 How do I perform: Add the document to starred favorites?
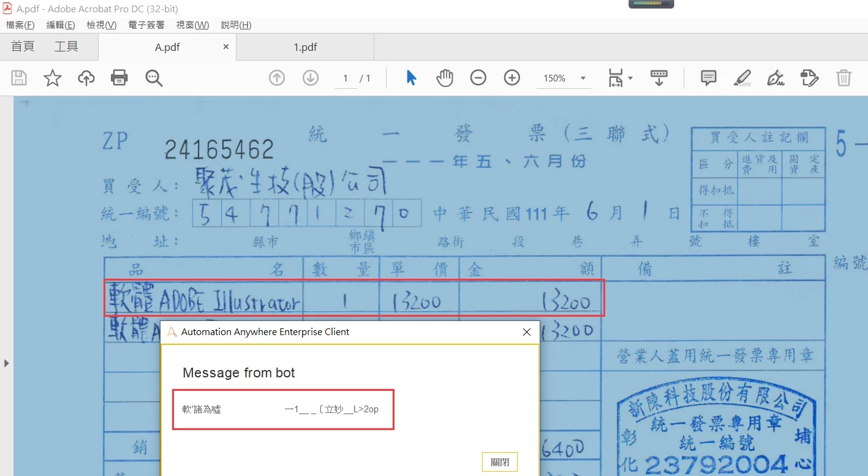53,78
